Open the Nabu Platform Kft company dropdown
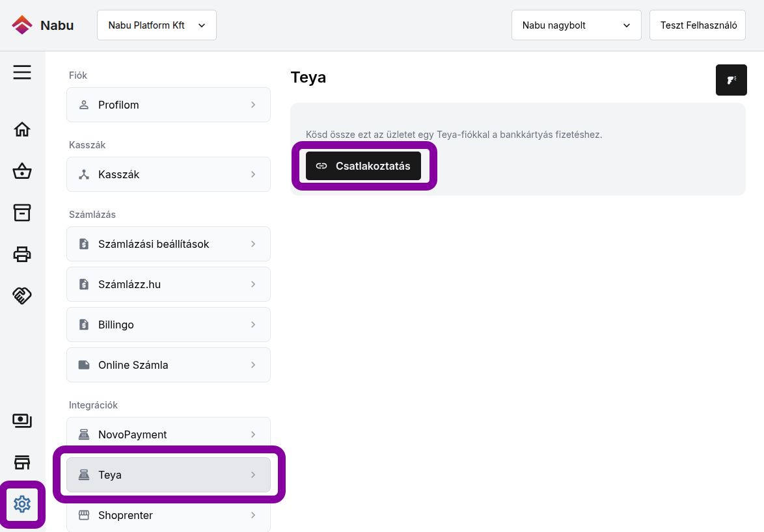This screenshot has height=532, width=764. (x=156, y=25)
